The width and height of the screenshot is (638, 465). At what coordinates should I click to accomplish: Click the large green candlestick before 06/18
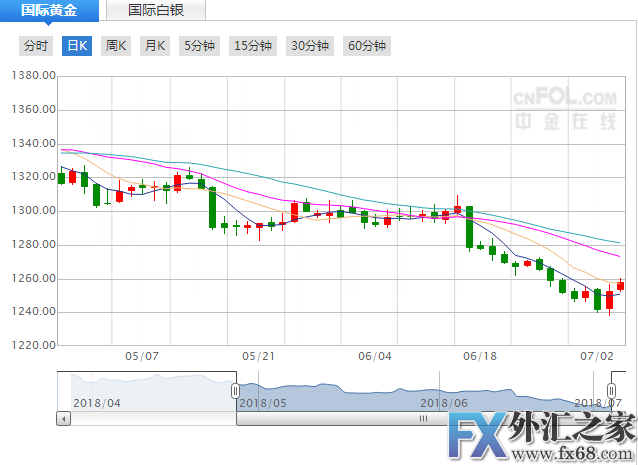tap(468, 227)
